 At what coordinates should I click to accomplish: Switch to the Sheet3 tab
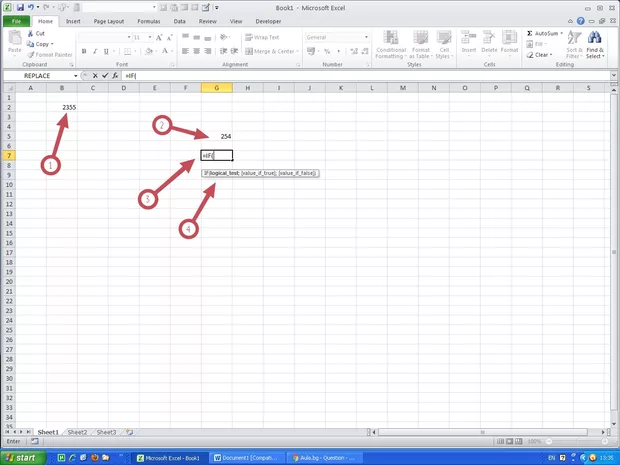(106, 432)
